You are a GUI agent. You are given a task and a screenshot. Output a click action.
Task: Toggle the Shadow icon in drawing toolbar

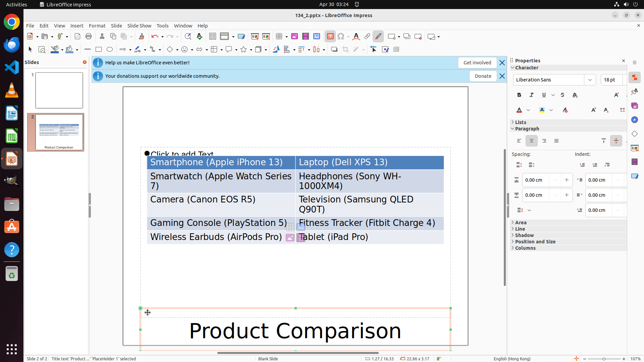tap(334, 50)
